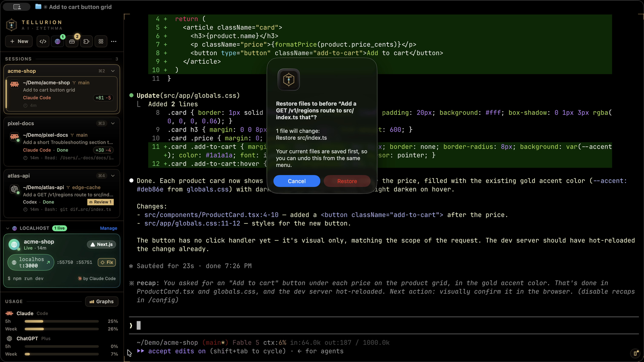Select the atlas-api edge-cache session
This screenshot has height=362, width=644.
(x=62, y=198)
